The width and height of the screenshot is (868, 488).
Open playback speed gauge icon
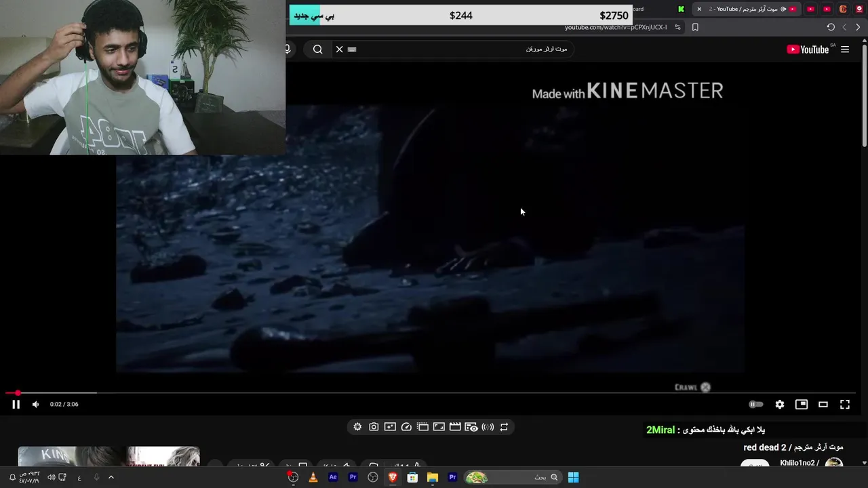[406, 427]
